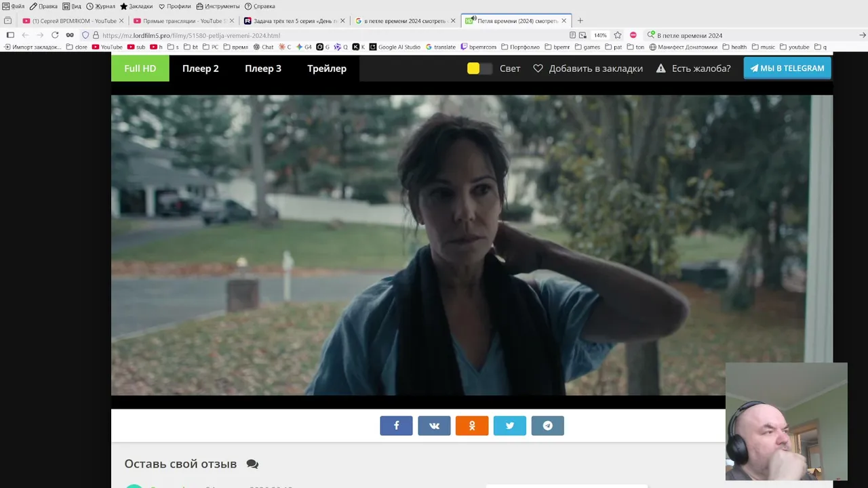The width and height of the screenshot is (868, 488).
Task: Expand the music bookmarks folder
Action: pyautogui.click(x=764, y=47)
